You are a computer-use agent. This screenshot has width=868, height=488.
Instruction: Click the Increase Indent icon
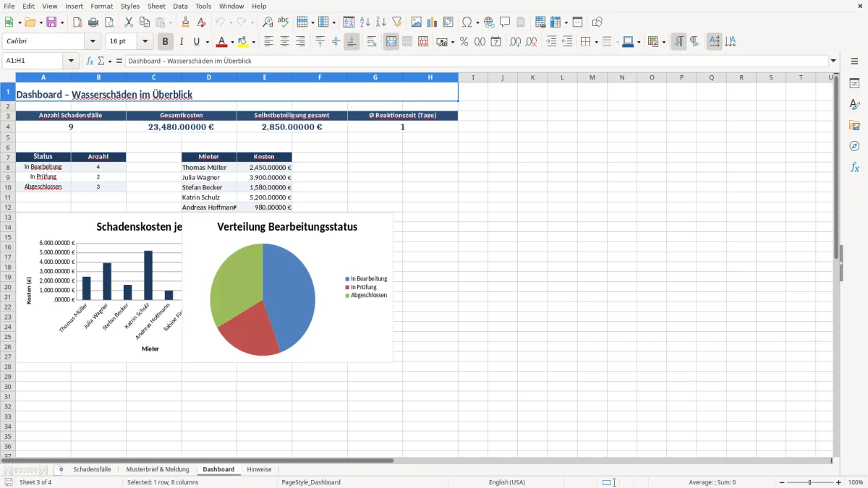551,42
